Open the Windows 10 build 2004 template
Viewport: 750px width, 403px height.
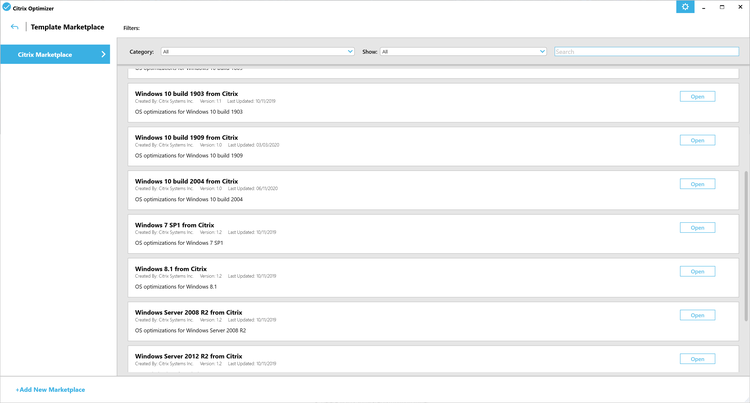(x=697, y=184)
